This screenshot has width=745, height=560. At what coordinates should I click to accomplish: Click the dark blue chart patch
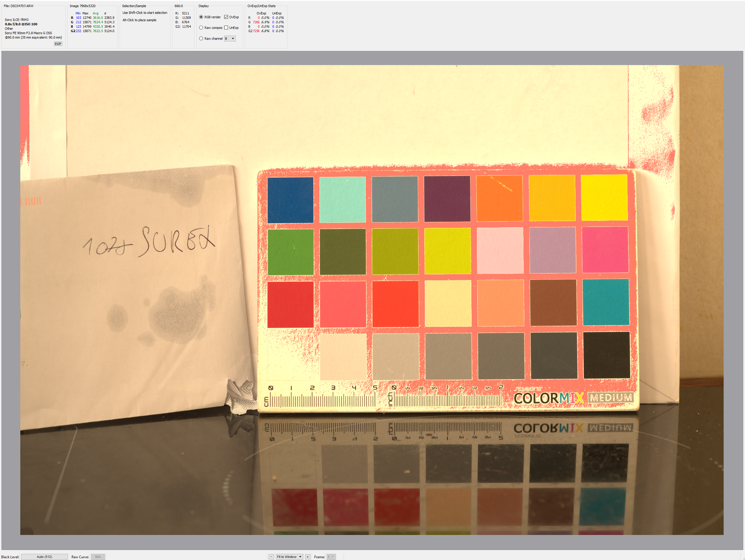pos(290,200)
